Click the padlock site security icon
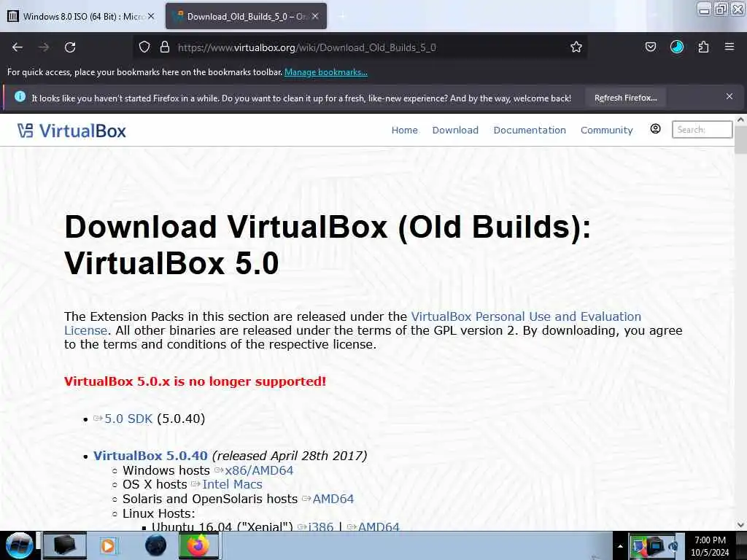This screenshot has width=747, height=560. click(165, 47)
